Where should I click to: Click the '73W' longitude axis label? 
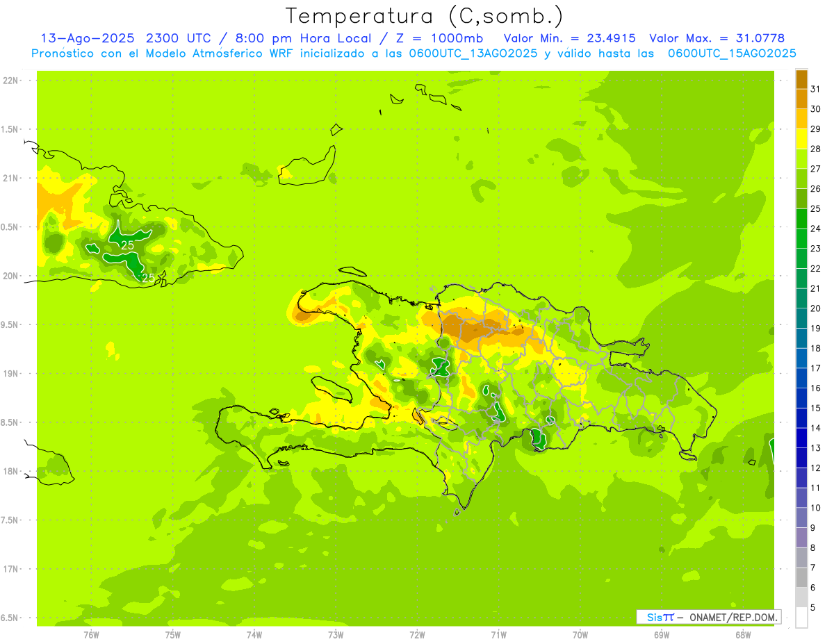[336, 635]
